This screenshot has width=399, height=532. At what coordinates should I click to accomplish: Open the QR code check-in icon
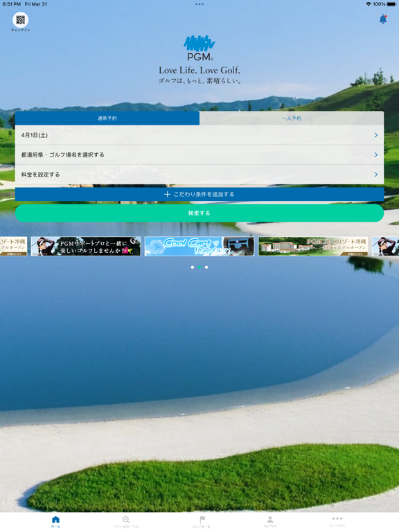coord(20,20)
